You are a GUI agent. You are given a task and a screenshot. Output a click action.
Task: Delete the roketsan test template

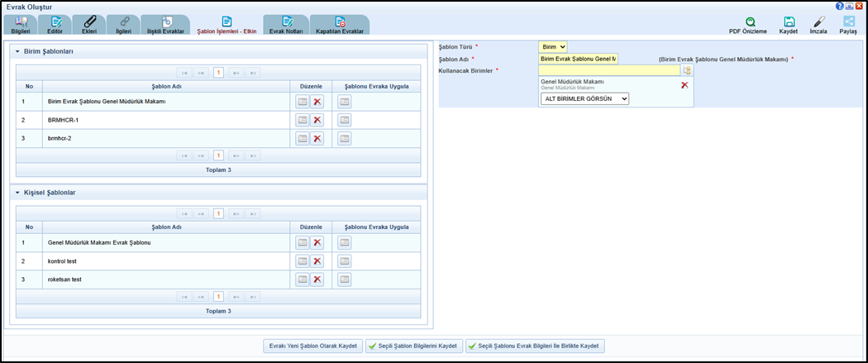tap(317, 279)
